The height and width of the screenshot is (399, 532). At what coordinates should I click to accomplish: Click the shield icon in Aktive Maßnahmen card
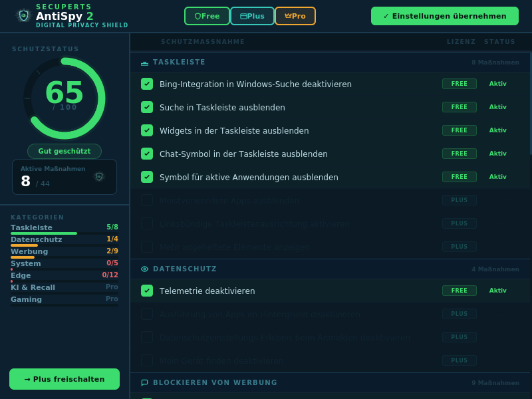coord(98,176)
